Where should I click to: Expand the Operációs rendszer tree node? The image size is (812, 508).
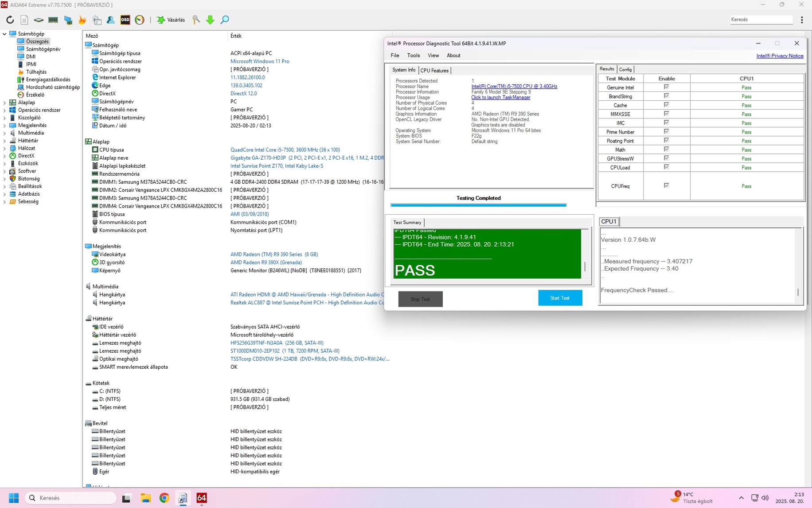point(4,110)
